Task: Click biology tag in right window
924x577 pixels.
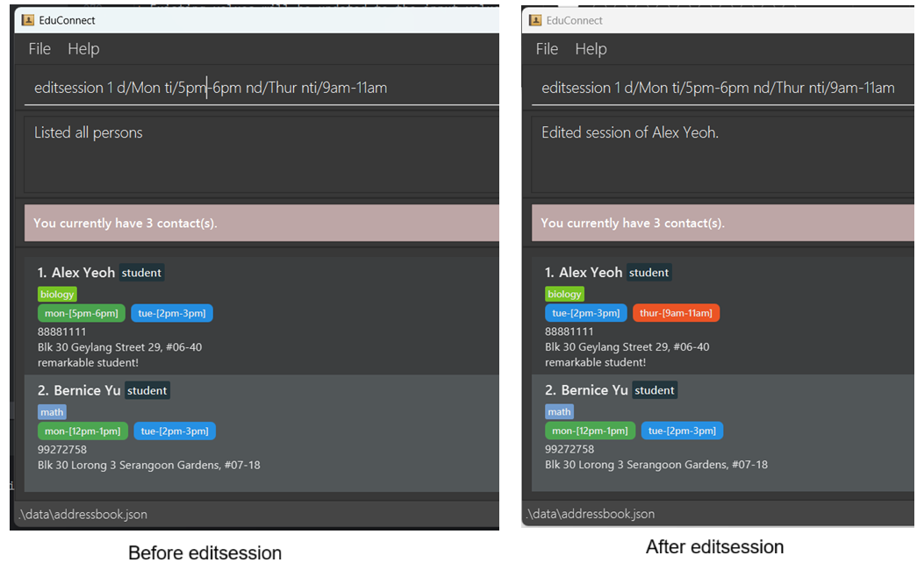Action: [564, 294]
